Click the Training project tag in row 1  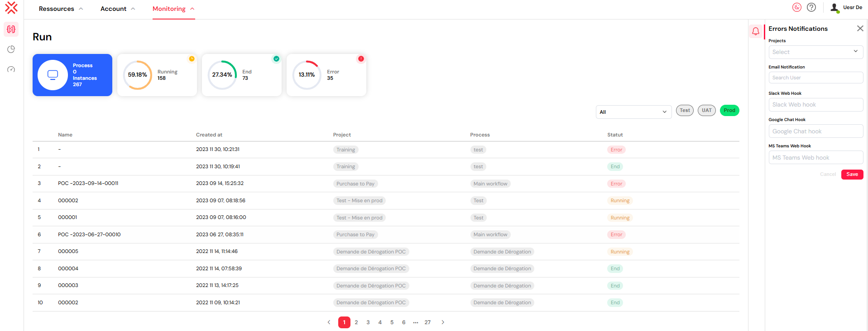346,150
